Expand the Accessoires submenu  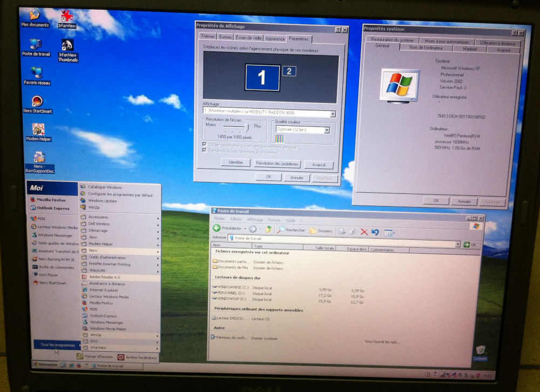click(x=120, y=218)
